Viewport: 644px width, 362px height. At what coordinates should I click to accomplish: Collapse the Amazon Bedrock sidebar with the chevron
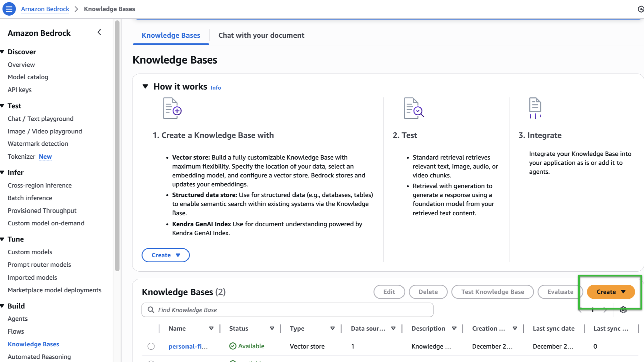pyautogui.click(x=99, y=32)
